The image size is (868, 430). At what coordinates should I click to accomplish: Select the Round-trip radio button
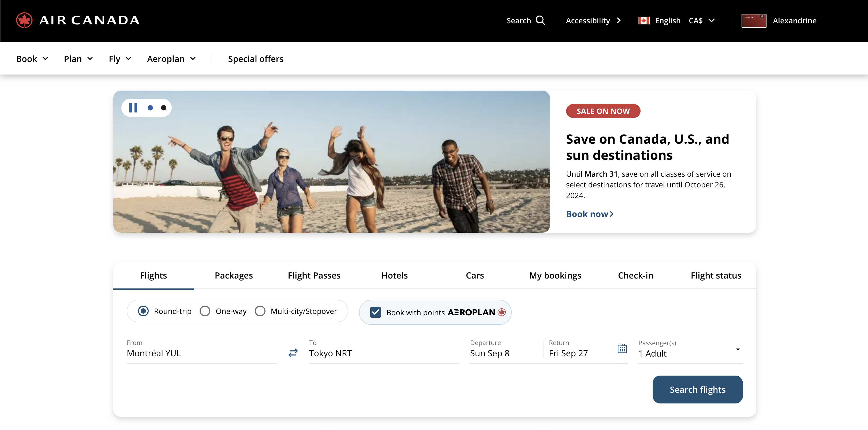143,311
